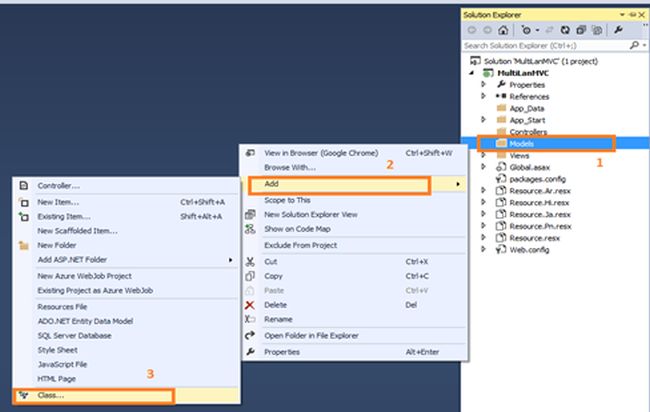Click the wrench Properties icon in toolbar
The height and width of the screenshot is (412, 650).
click(618, 30)
